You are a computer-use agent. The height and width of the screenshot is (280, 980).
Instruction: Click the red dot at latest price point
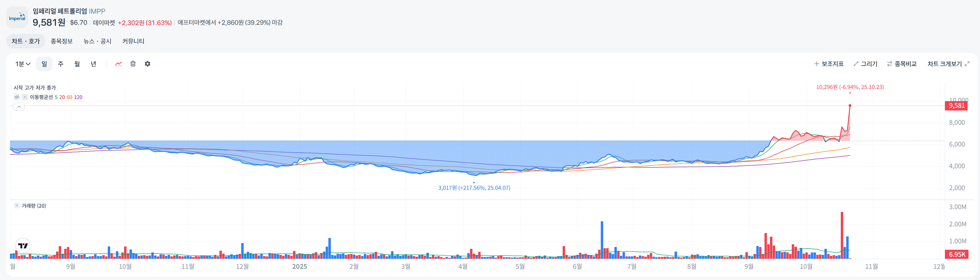click(x=850, y=106)
